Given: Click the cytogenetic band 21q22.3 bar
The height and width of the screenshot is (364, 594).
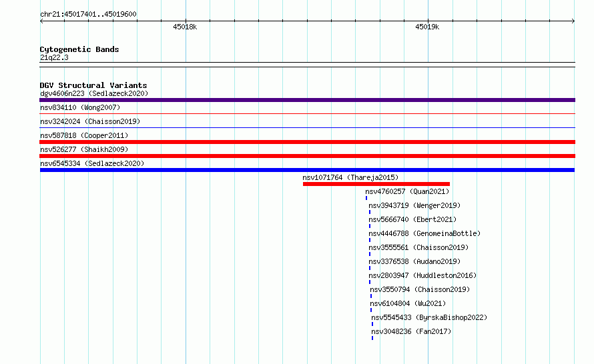Looking at the screenshot, I should pos(307,65).
